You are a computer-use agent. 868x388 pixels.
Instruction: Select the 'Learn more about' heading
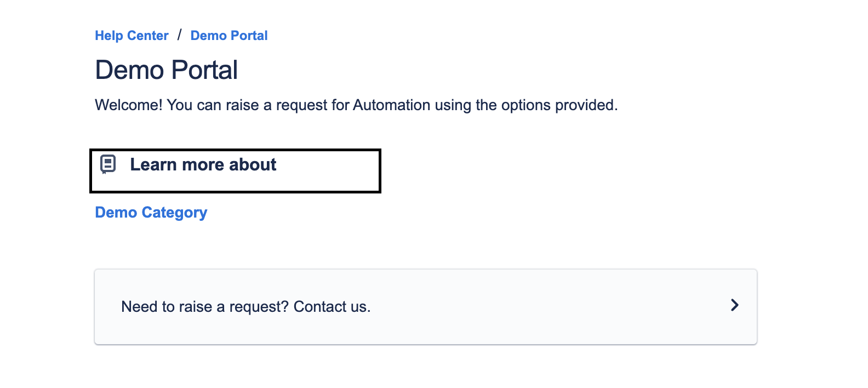(203, 164)
